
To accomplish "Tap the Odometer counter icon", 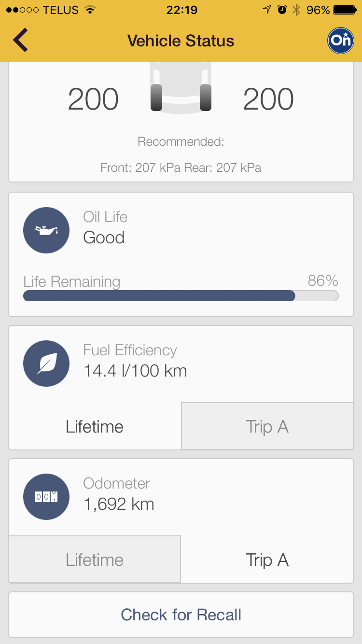I will click(46, 497).
